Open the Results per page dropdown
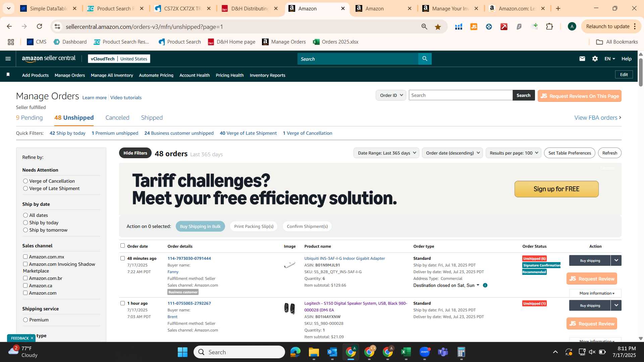The width and height of the screenshot is (644, 362). (x=513, y=153)
